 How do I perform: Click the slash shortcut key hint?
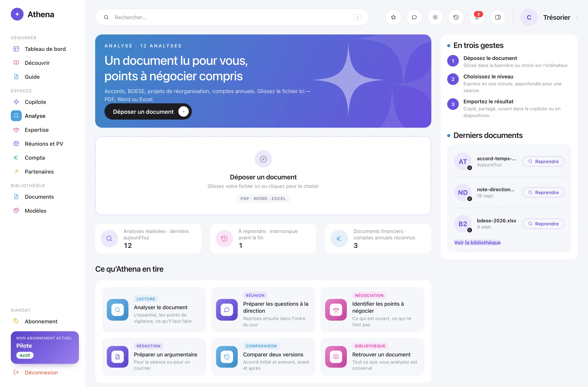[357, 17]
